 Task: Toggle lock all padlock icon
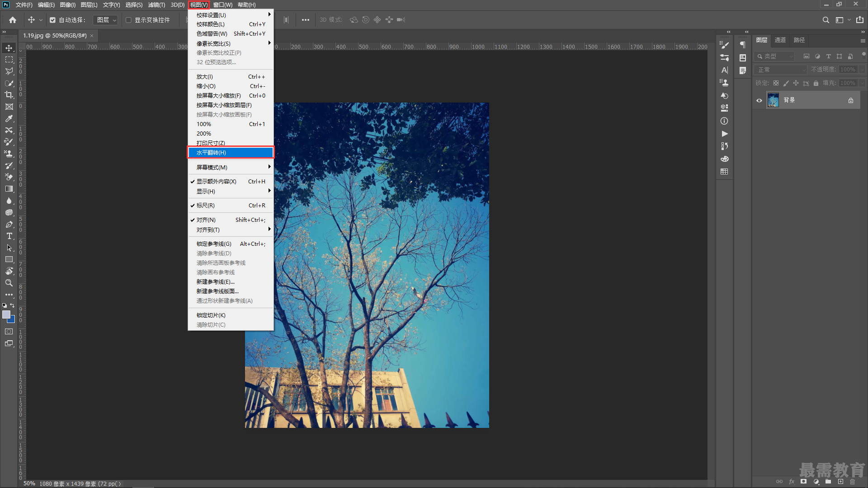click(x=816, y=83)
